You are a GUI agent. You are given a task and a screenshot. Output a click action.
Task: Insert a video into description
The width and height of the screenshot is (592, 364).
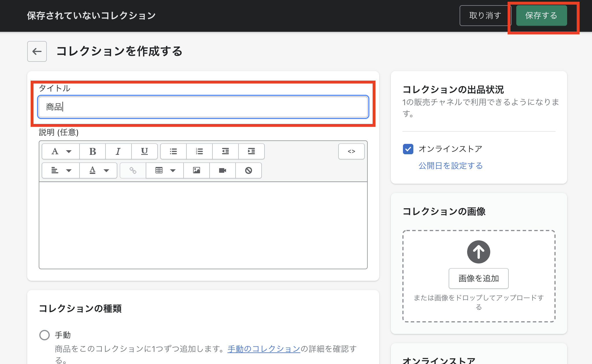222,170
